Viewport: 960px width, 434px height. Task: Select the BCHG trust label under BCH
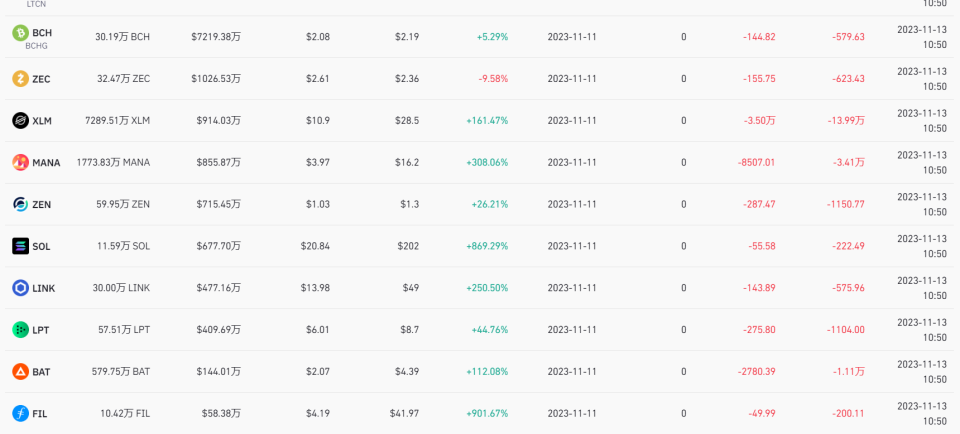[x=36, y=46]
